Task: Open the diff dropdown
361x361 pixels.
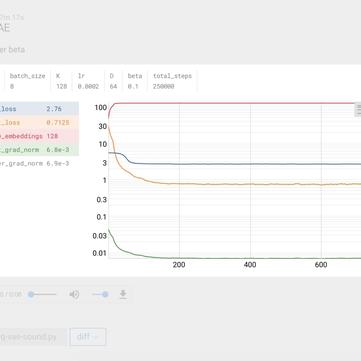Action: tap(88, 337)
